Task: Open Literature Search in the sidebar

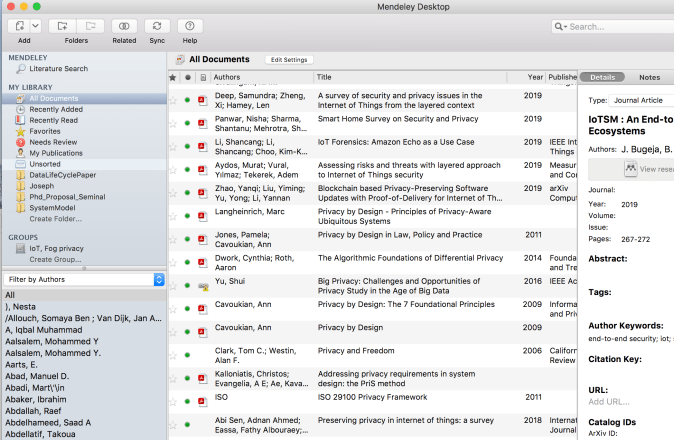Action: click(58, 69)
